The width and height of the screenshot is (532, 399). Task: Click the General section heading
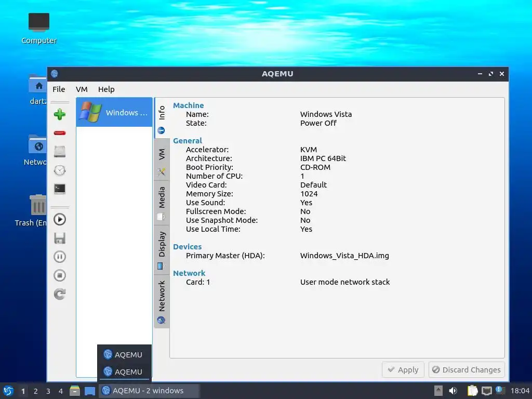click(x=187, y=141)
